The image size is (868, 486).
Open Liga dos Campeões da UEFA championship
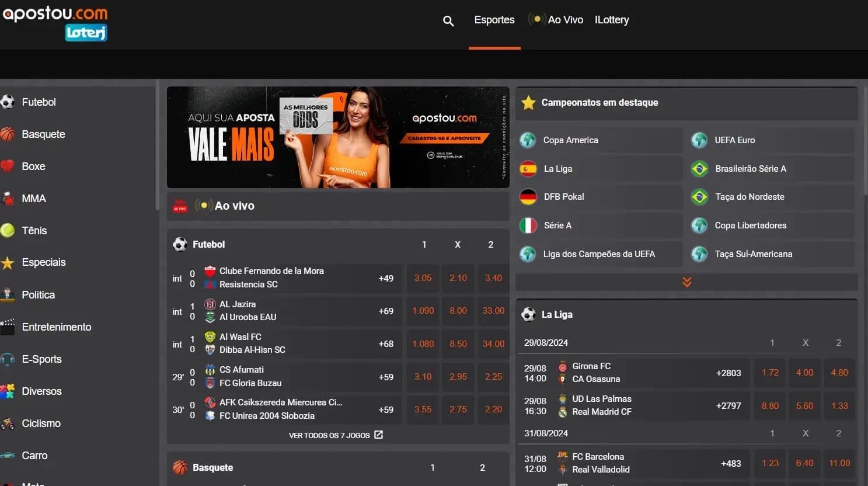pyautogui.click(x=599, y=254)
